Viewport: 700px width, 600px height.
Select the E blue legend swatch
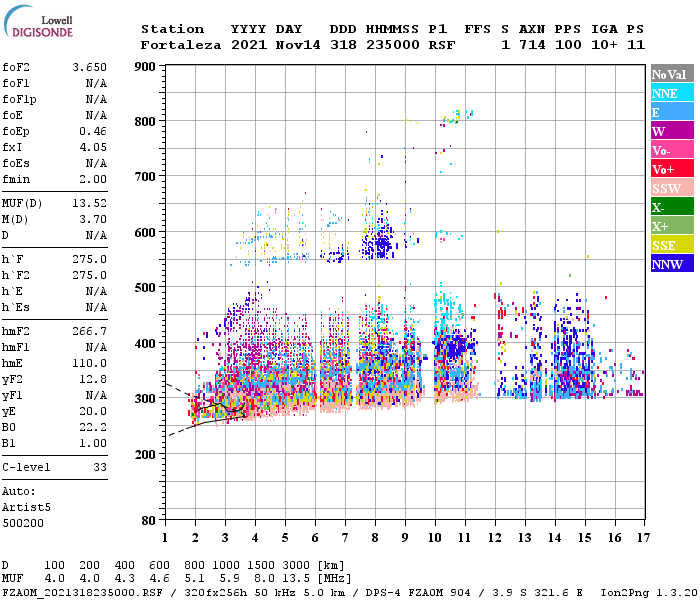tap(672, 112)
